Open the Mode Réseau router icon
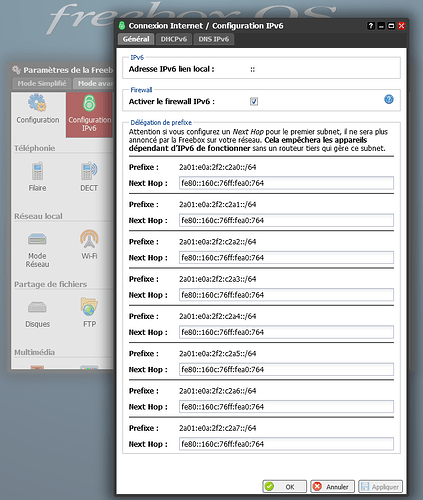423x500 pixels. [x=37, y=239]
